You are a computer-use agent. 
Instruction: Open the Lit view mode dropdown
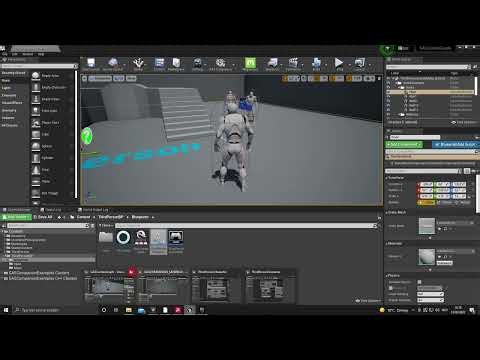(119, 79)
